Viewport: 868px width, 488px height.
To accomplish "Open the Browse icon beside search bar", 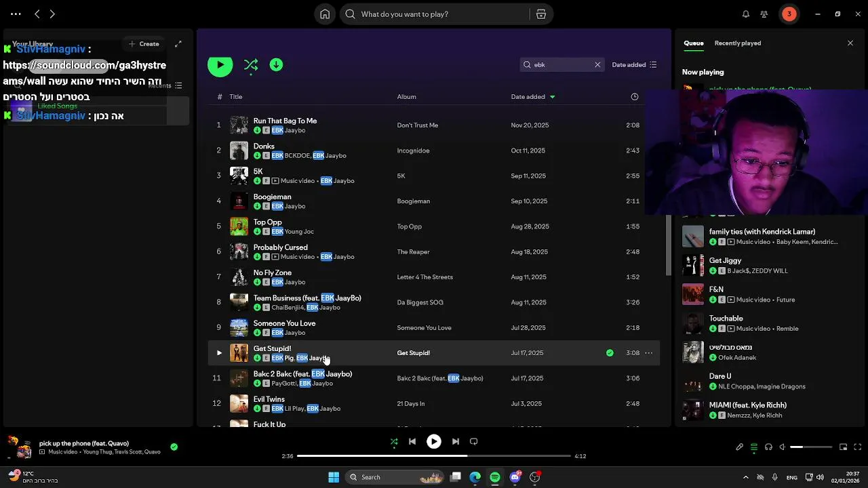I will coord(540,14).
